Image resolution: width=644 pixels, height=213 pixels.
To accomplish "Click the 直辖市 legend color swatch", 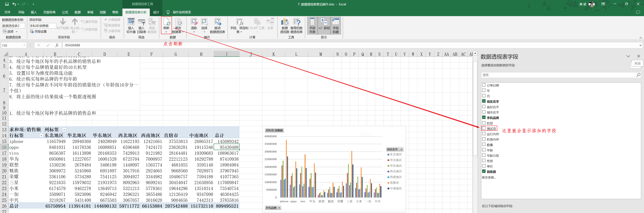I will click(x=388, y=183).
